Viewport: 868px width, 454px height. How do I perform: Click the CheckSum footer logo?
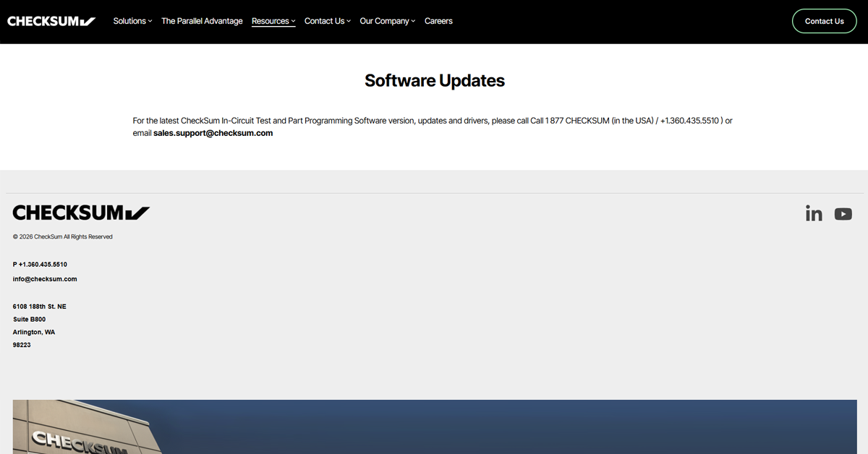click(x=81, y=213)
